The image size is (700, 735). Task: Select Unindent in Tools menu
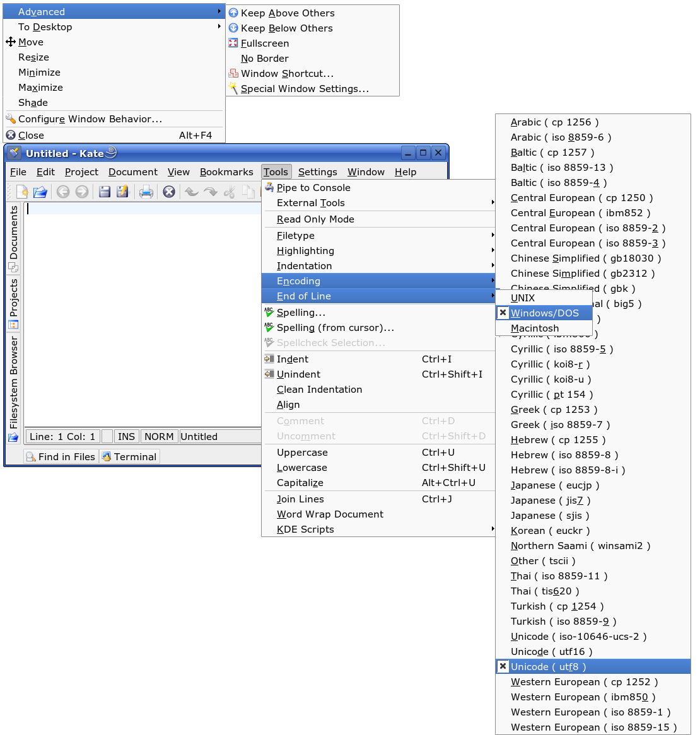point(378,374)
